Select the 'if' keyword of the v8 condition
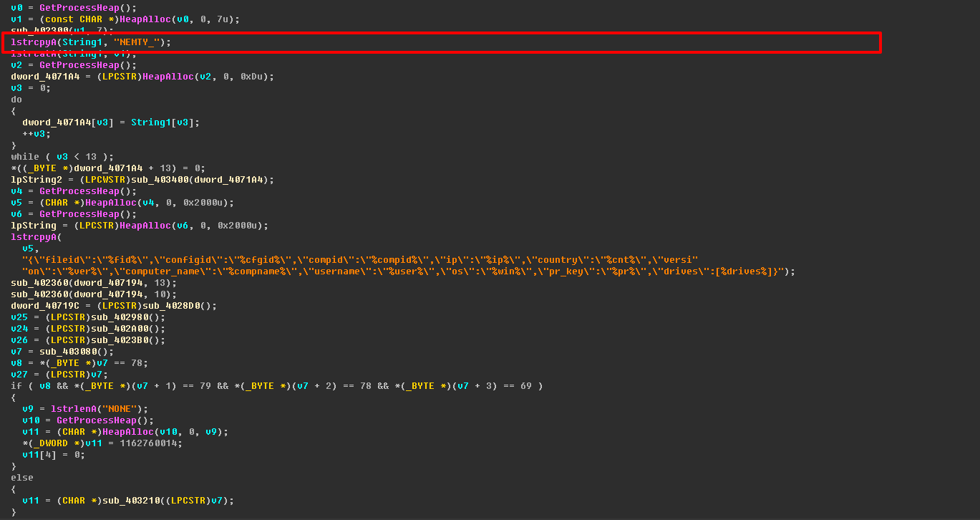Viewport: 980px width, 520px height. tap(16, 386)
